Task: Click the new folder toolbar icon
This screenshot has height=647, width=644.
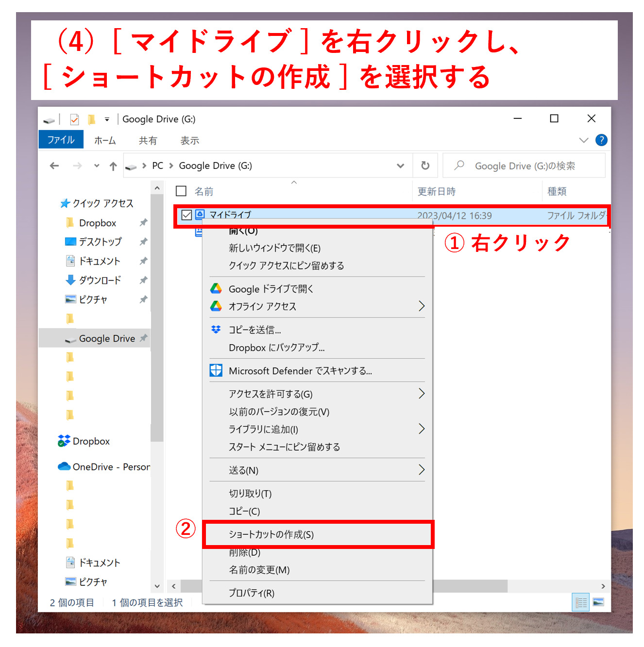Action: point(91,119)
